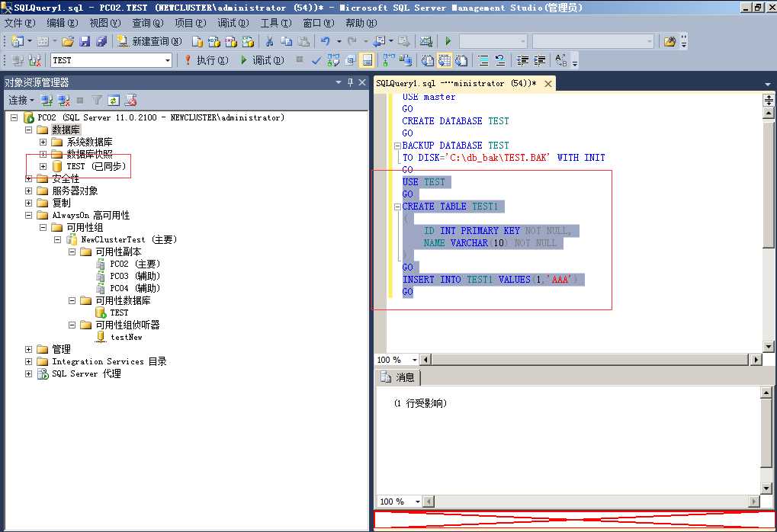Expand 系统数据库 folder node
The width and height of the screenshot is (777, 532).
click(x=43, y=143)
